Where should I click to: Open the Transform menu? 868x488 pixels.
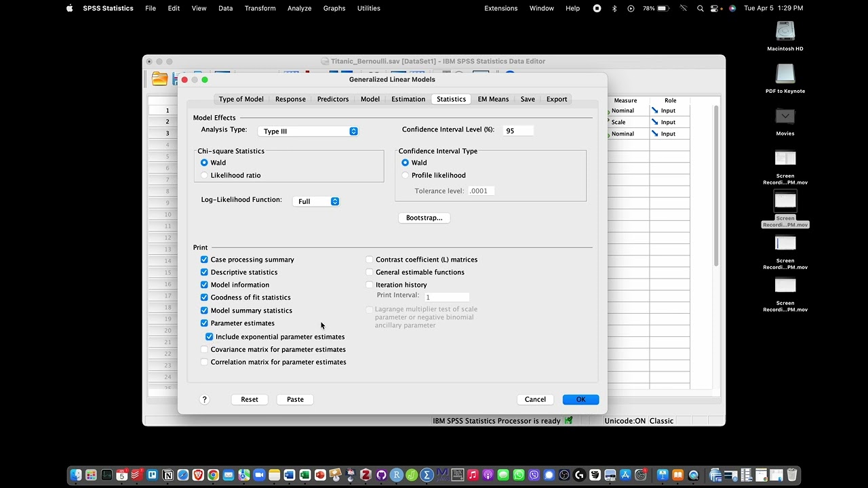pyautogui.click(x=260, y=8)
